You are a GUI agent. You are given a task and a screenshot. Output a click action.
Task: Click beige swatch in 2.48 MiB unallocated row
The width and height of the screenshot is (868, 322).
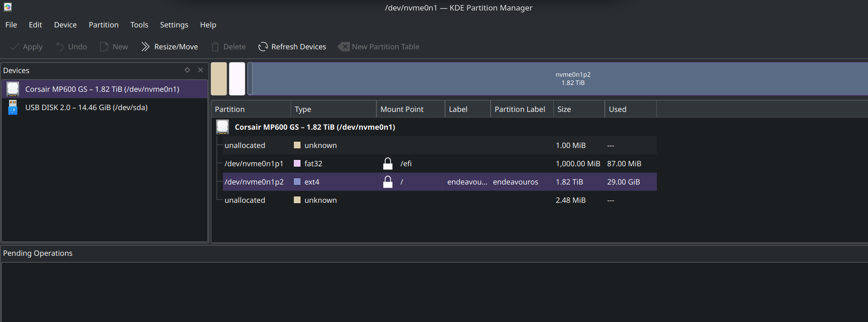(297, 200)
